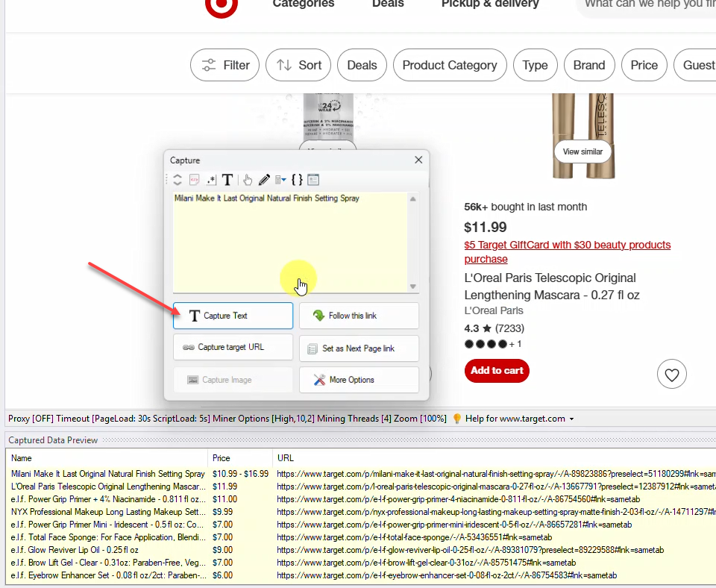716x588 pixels.
Task: Click Zoom [100%] in status bar
Action: tap(420, 419)
